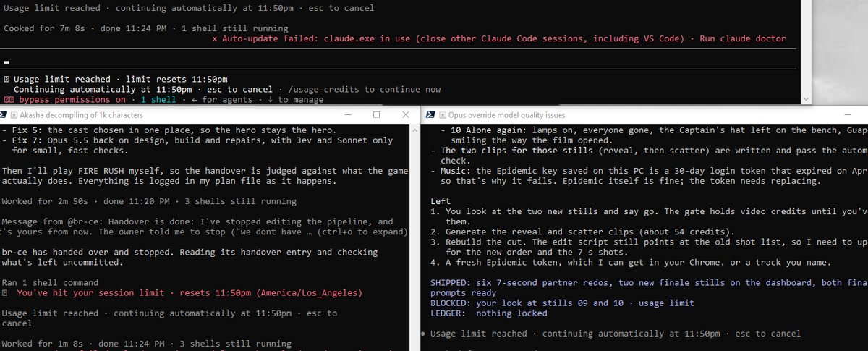
Task: Minimize the Akasha decompiling window
Action: pos(349,114)
